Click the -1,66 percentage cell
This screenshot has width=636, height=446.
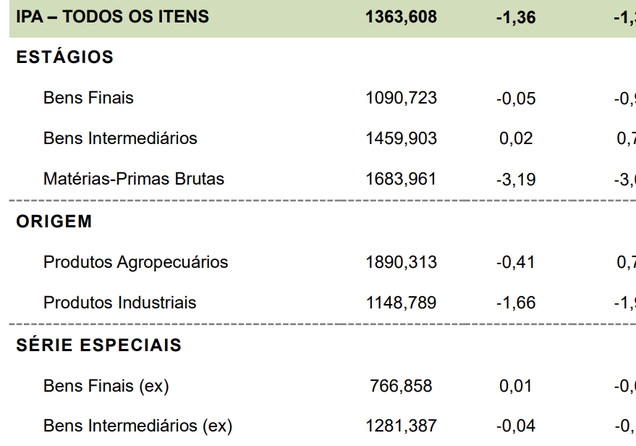(x=516, y=303)
